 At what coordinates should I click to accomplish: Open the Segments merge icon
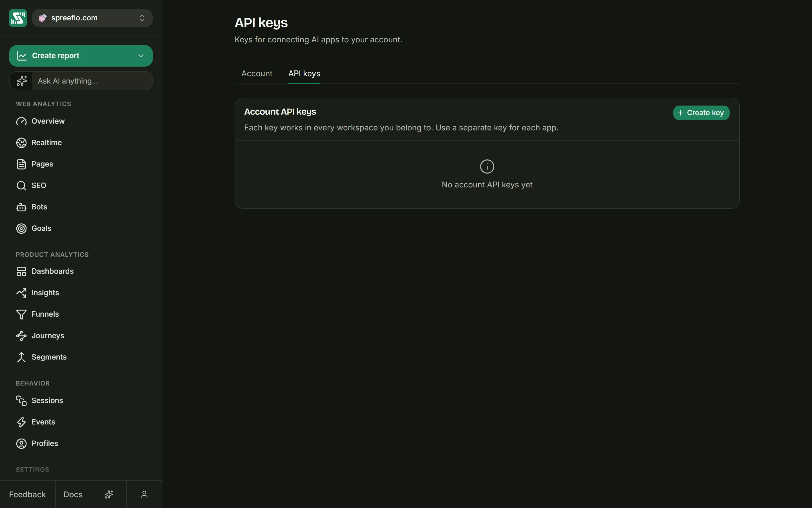[21, 357]
